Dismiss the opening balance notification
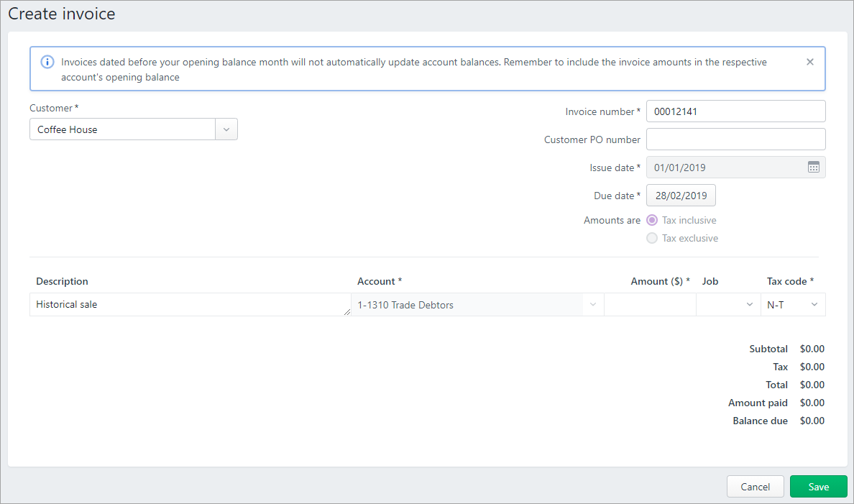This screenshot has height=504, width=854. [809, 62]
